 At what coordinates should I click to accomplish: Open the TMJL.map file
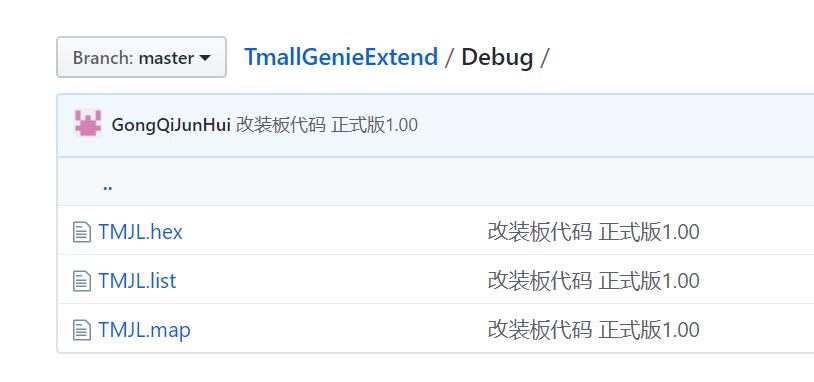pos(144,330)
